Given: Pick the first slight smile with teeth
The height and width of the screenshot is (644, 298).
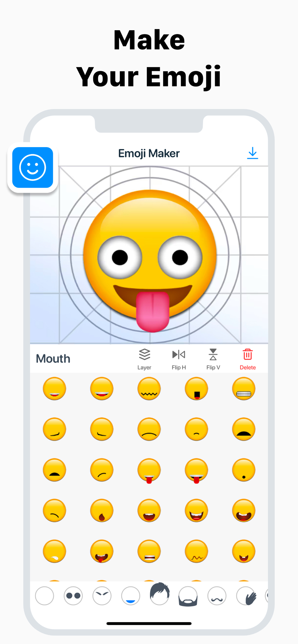Looking at the screenshot, I should click(55, 389).
